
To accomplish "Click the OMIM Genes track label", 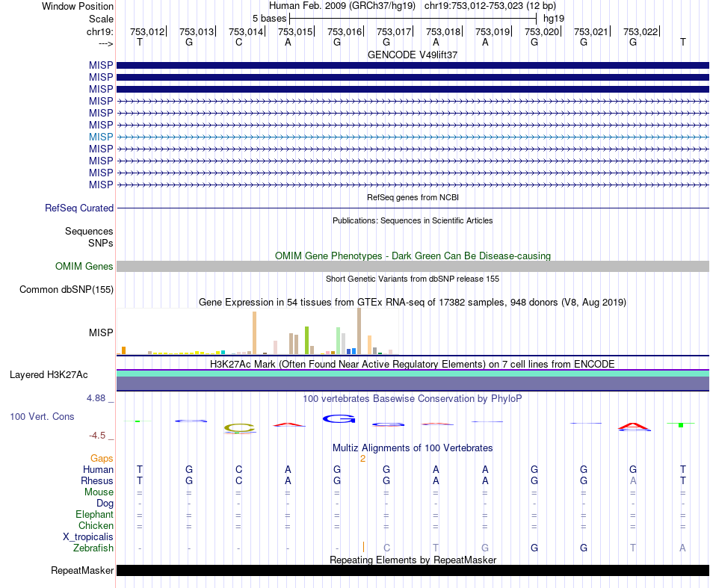I will pyautogui.click(x=84, y=266).
